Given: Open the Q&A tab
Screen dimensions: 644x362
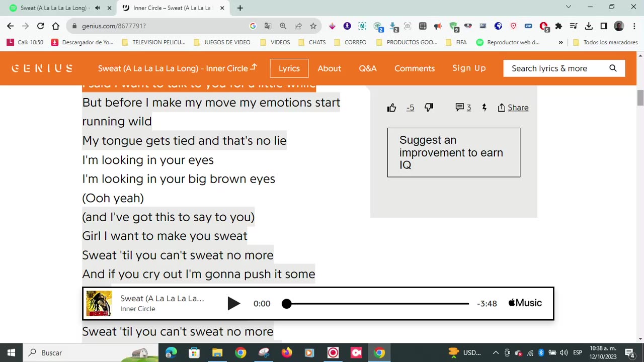Looking at the screenshot, I should pos(368,68).
